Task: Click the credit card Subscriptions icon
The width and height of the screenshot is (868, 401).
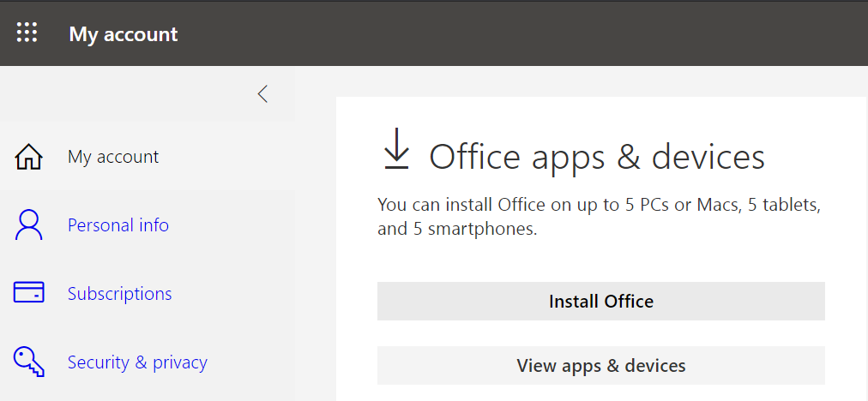Action: tap(29, 292)
